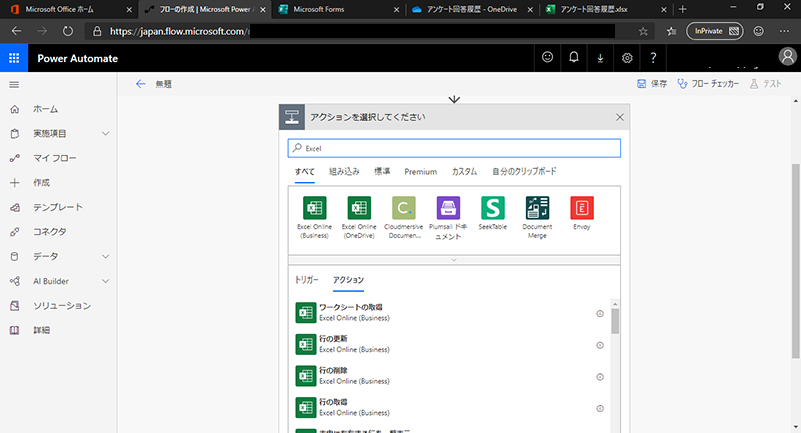Switch to the すべて filter tab

coord(304,172)
